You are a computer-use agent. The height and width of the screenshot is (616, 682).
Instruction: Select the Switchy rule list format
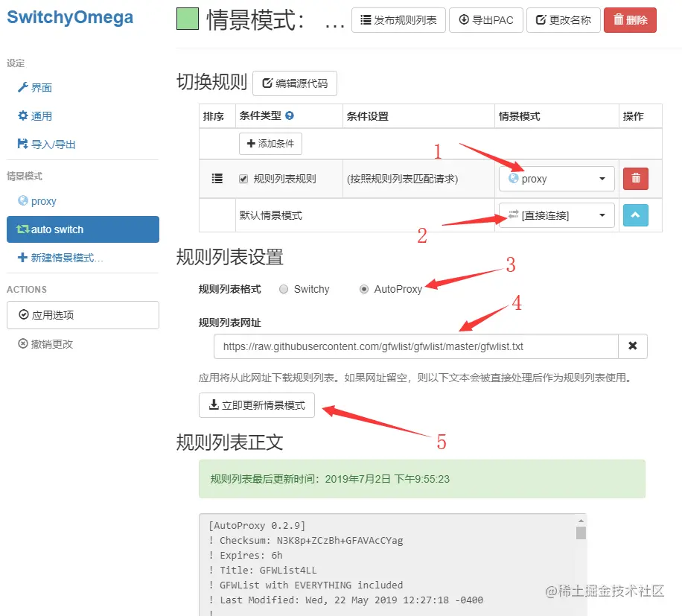click(x=284, y=289)
